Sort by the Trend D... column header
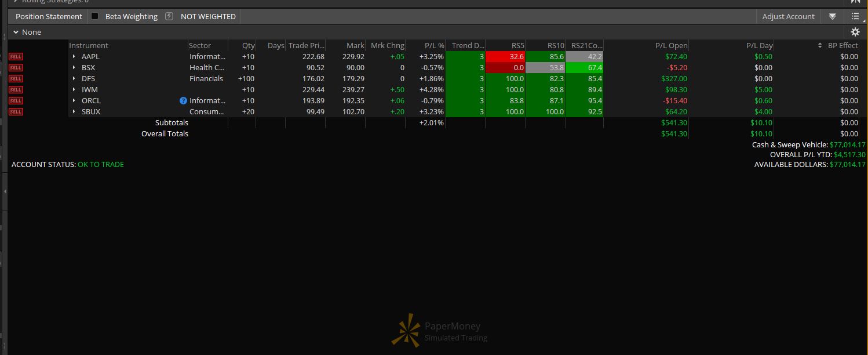 [x=468, y=46]
